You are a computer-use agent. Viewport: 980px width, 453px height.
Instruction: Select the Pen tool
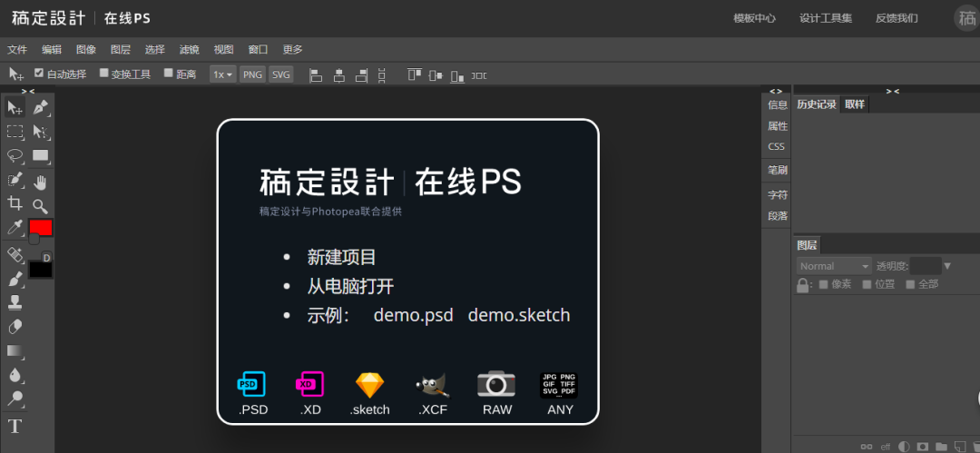point(41,108)
